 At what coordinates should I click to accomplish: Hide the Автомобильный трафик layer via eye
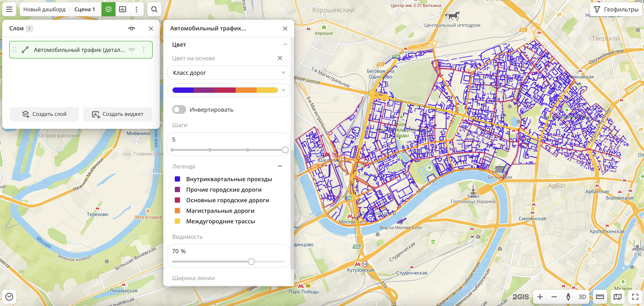click(x=131, y=50)
